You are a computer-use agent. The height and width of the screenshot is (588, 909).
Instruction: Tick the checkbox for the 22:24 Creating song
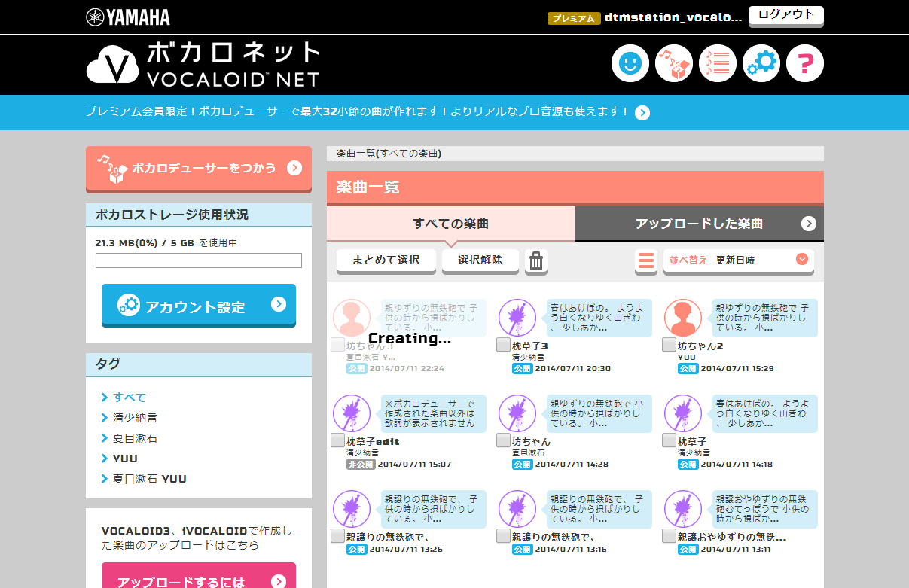[337, 345]
